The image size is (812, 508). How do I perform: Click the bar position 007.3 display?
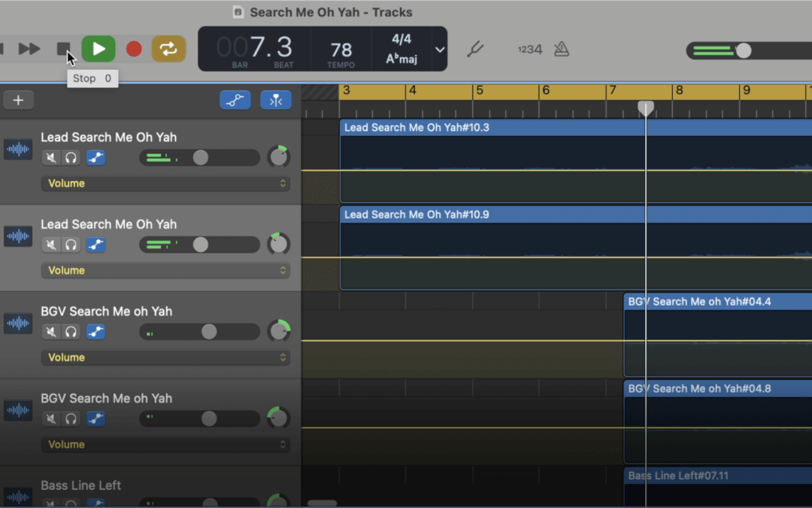254,47
